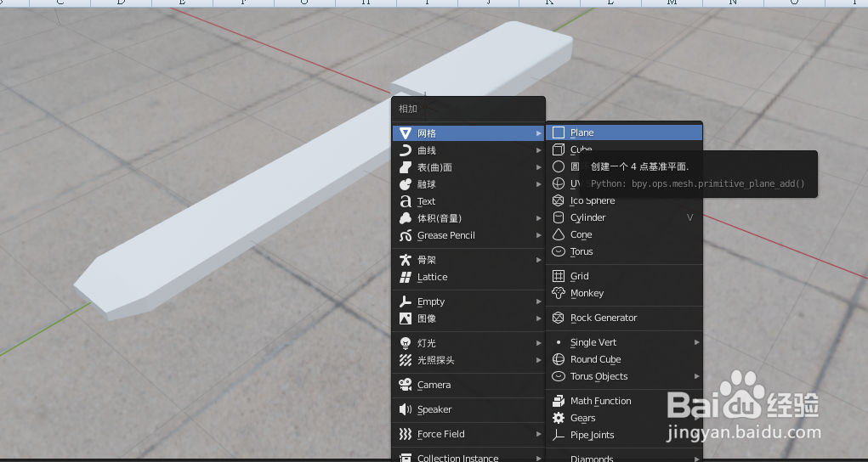This screenshot has width=868, height=462.
Task: Add a Cone mesh
Action: [x=624, y=234]
